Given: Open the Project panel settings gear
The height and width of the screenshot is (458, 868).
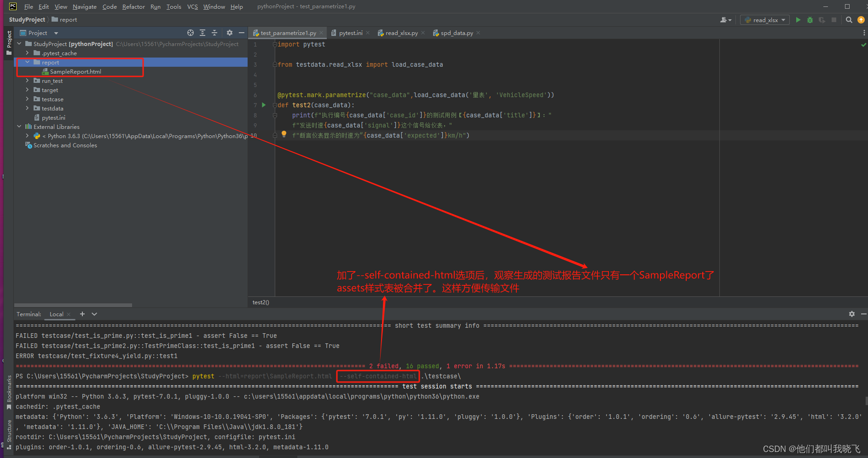Looking at the screenshot, I should [229, 33].
